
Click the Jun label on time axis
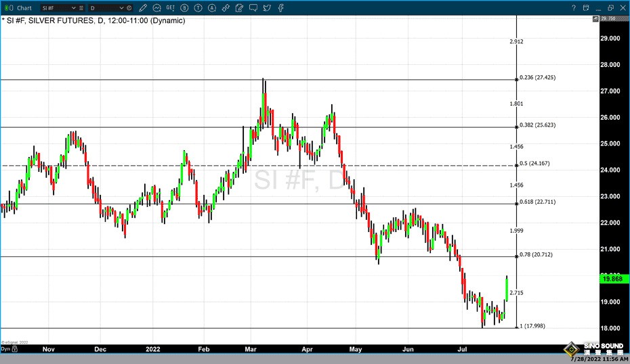click(x=408, y=349)
